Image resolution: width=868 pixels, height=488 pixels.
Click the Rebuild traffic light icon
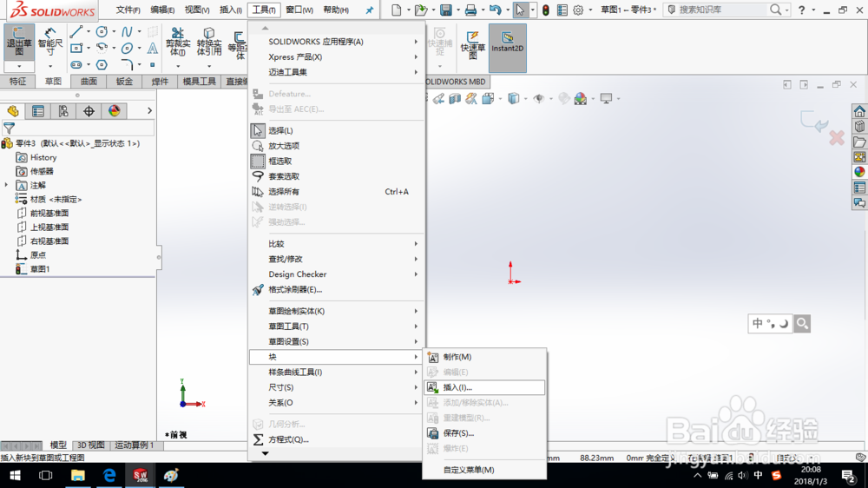[x=546, y=10]
